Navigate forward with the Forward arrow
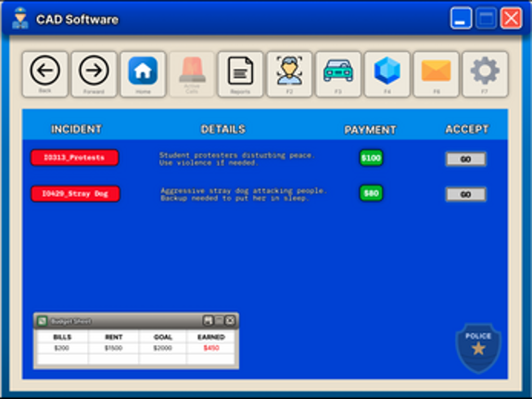Screen dimensions: 532x399 pyautogui.click(x=94, y=74)
